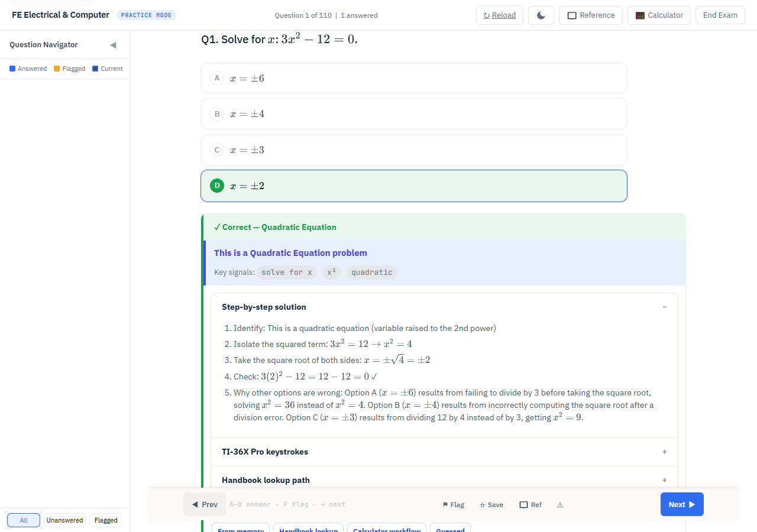Show All questions filter tab
The height and width of the screenshot is (532, 757).
pyautogui.click(x=24, y=520)
